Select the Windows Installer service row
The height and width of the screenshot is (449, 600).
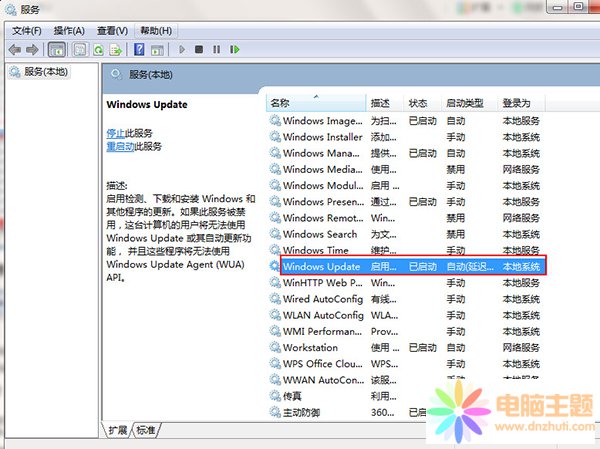[x=406, y=137]
